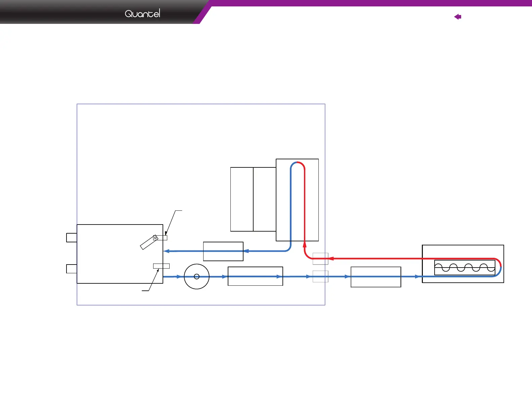Click the Quantel logo in header

142,13
